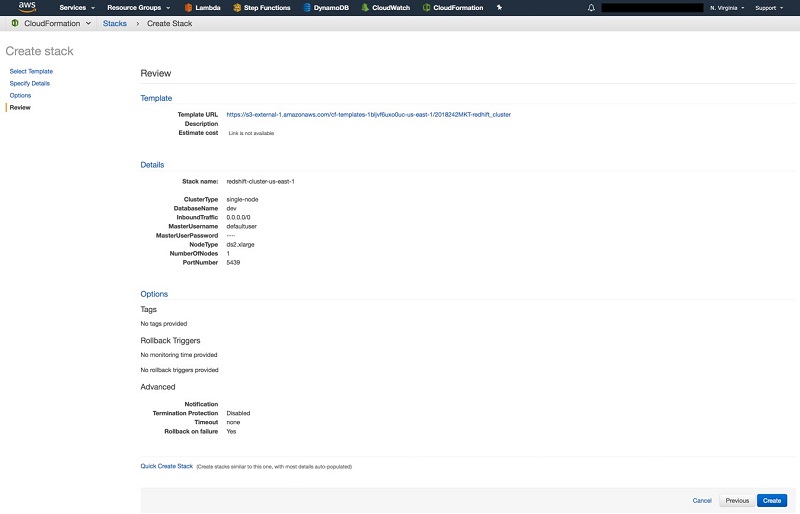Open the Support dropdown menu

[769, 8]
